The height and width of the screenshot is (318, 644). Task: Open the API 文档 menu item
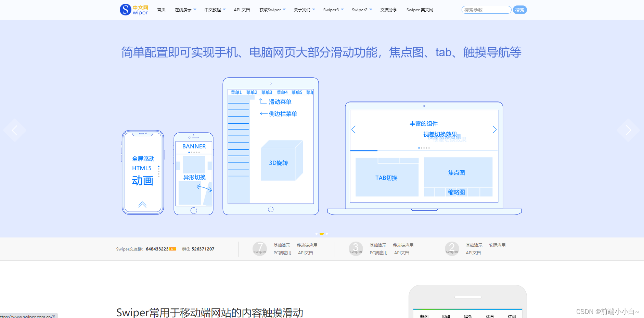[242, 10]
